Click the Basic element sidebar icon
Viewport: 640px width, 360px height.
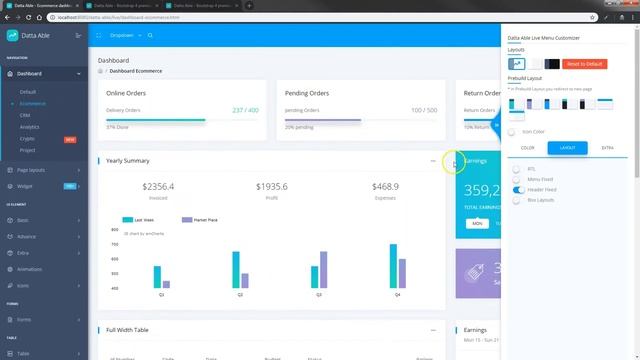10,220
